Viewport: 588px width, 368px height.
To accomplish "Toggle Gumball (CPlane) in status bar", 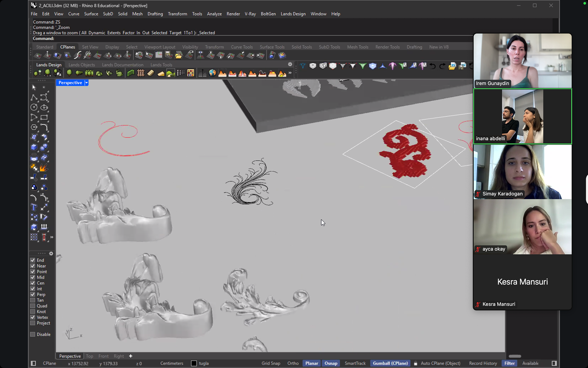I will click(390, 363).
